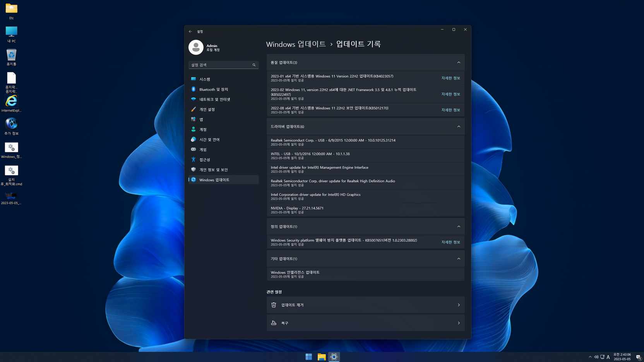Select the NVIDIA - Display driver entry
Screen dimensions: 644x362
click(x=365, y=210)
